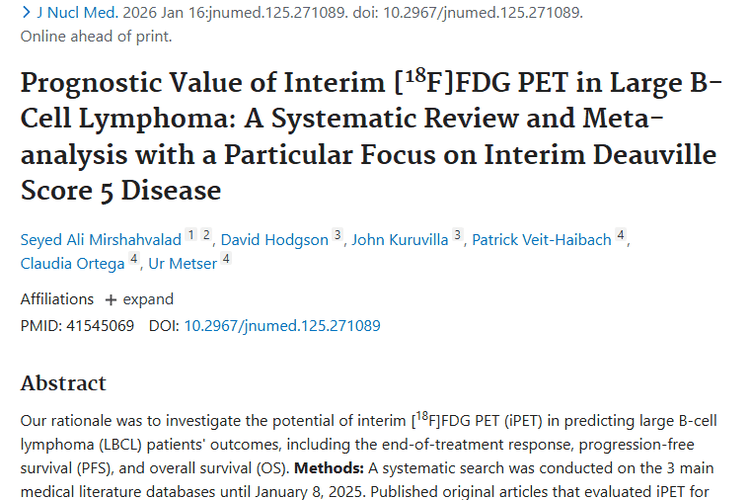Click the Abstract section heading
The height and width of the screenshot is (500, 750).
coord(63,383)
